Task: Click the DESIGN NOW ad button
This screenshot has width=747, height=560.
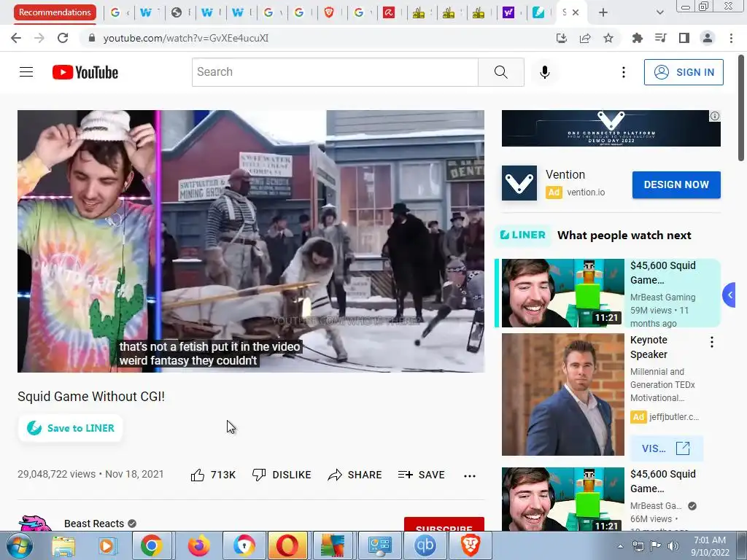Action: (x=676, y=184)
